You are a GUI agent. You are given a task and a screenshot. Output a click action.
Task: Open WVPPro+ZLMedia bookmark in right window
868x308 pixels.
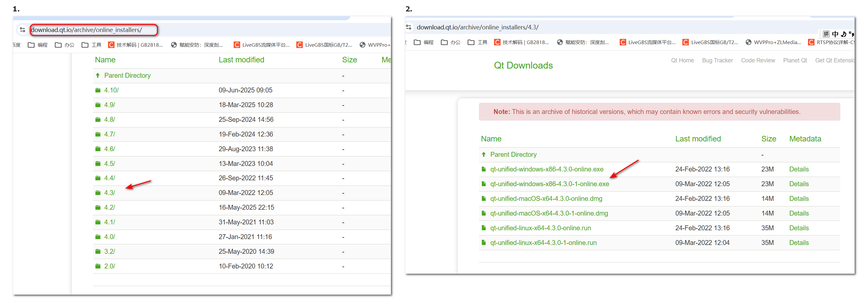coord(773,42)
